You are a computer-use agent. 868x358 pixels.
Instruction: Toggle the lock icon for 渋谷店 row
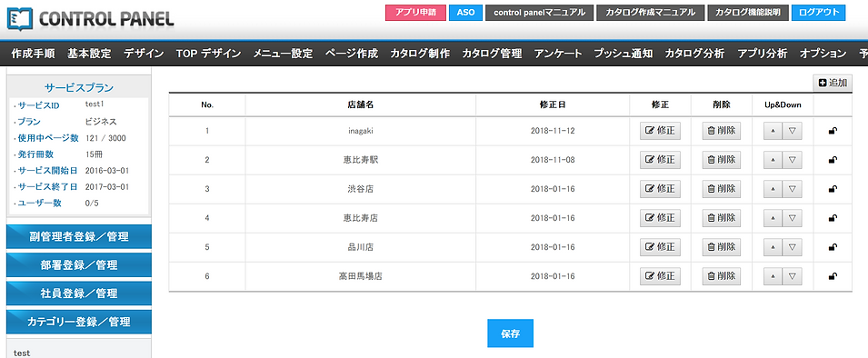coord(832,189)
